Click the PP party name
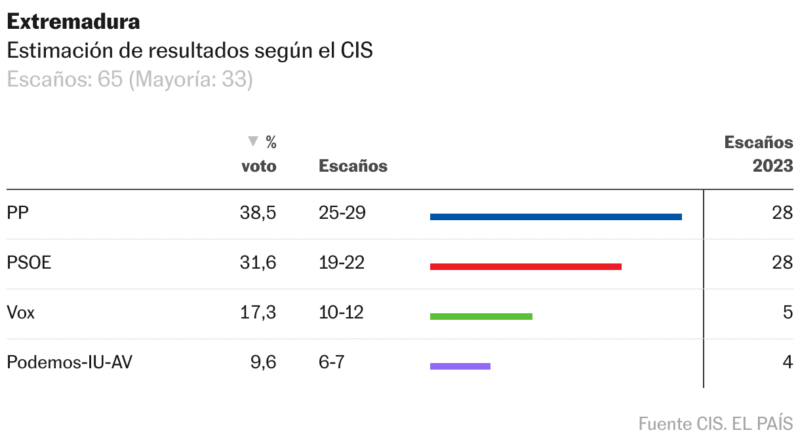Image resolution: width=800 pixels, height=443 pixels. tap(18, 213)
